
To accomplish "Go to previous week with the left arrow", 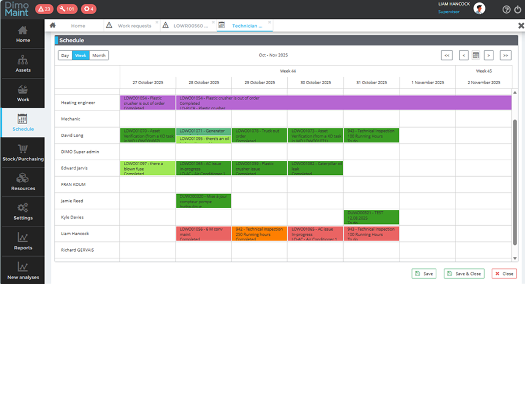I will [463, 55].
